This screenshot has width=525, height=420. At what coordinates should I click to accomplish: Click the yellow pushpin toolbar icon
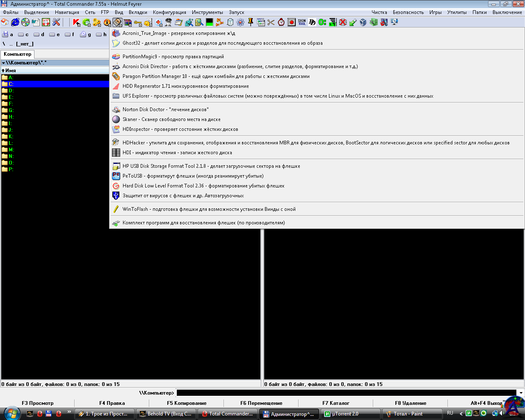tap(251, 22)
